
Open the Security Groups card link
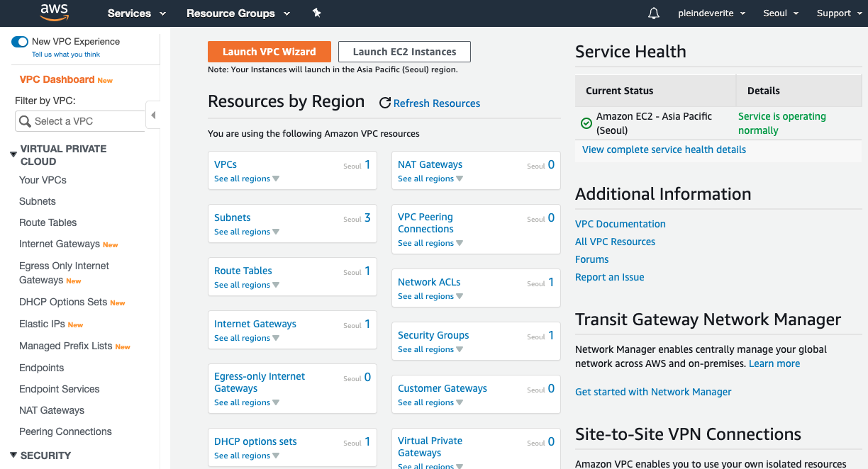pos(433,335)
